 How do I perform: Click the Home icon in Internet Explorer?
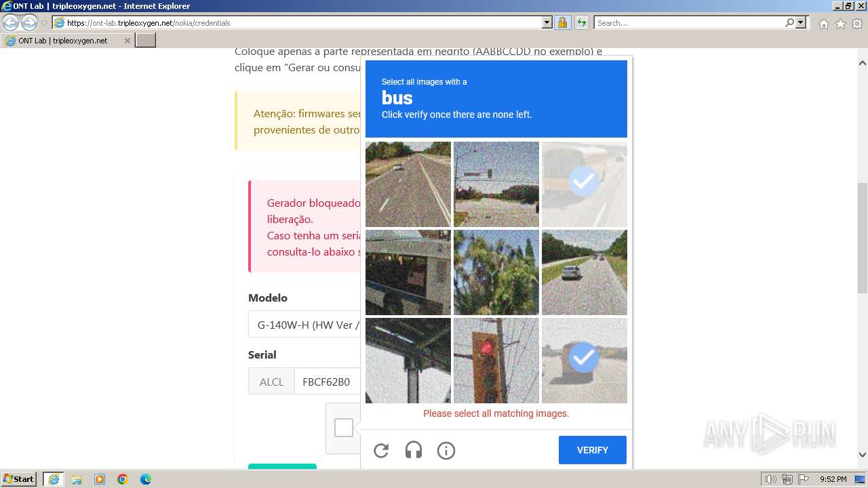(823, 24)
